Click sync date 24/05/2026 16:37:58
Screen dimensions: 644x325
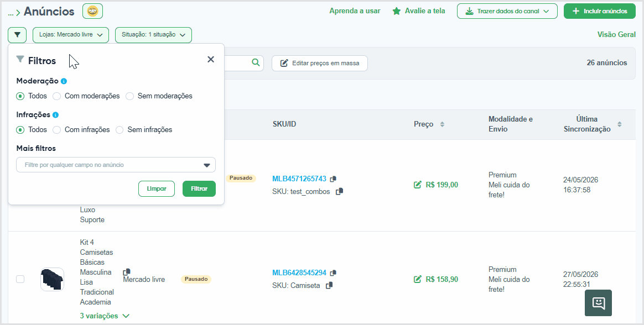click(581, 185)
